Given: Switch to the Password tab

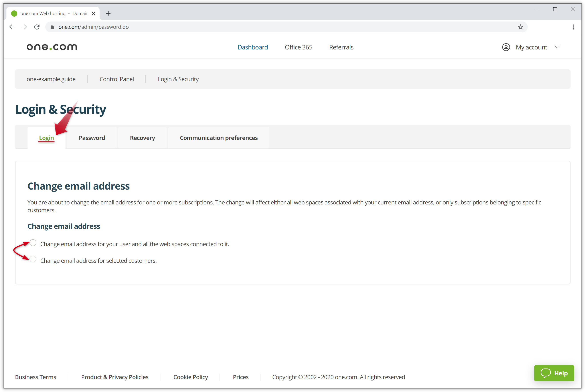Looking at the screenshot, I should pyautogui.click(x=91, y=137).
